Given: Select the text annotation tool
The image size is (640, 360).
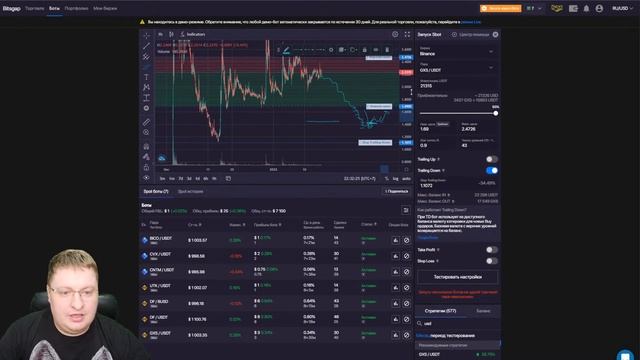Looking at the screenshot, I should (x=146, y=77).
